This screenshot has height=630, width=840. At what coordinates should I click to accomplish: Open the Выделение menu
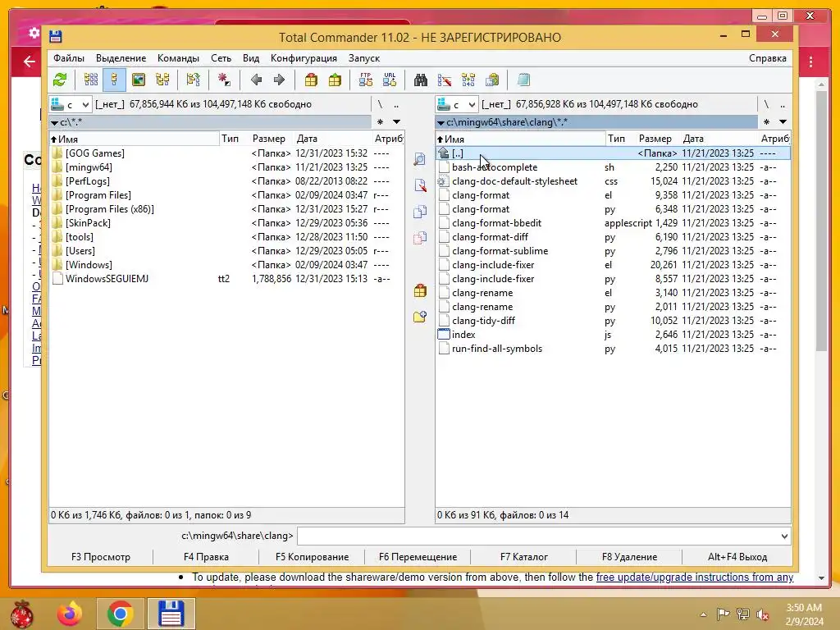coord(121,58)
